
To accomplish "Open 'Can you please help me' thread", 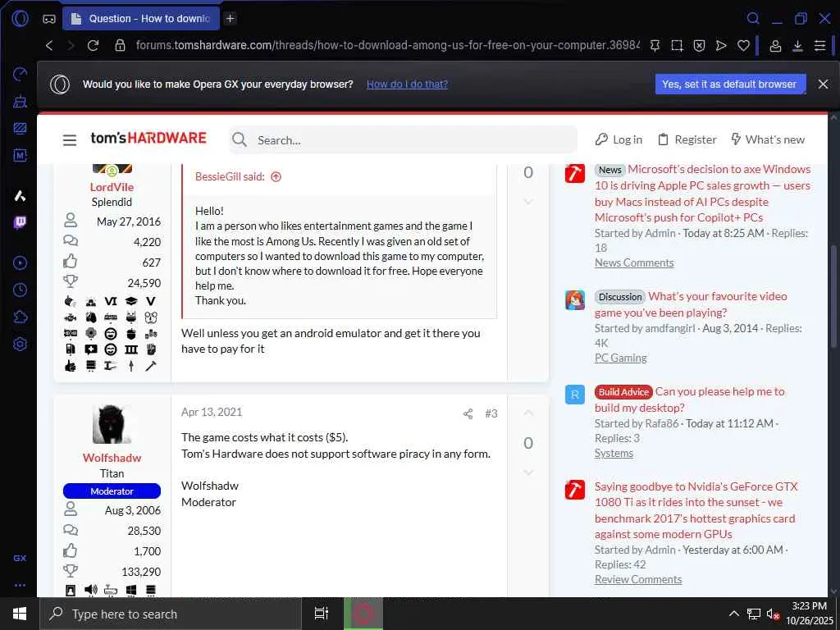I will [690, 399].
